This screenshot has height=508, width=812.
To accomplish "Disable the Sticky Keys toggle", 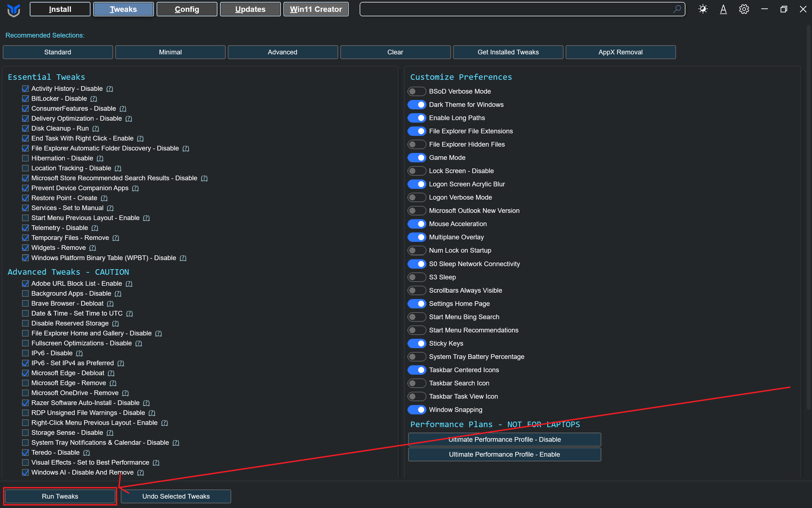I will [x=417, y=343].
